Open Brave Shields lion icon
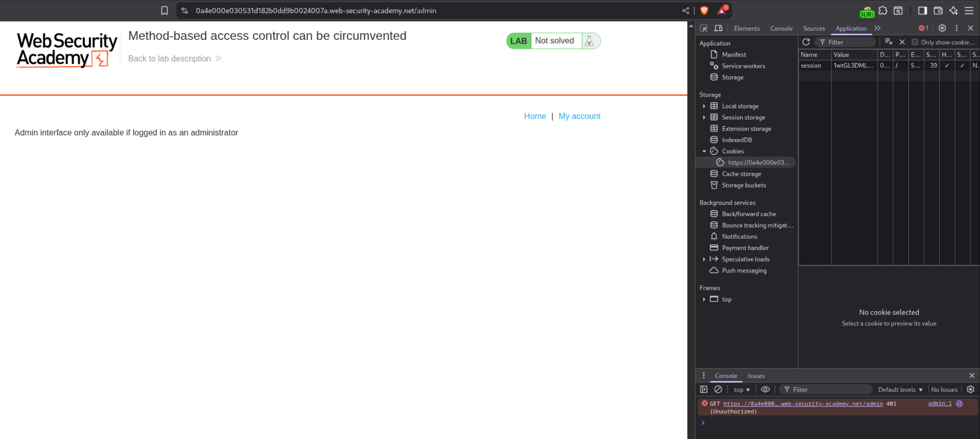This screenshot has width=980, height=439. point(704,11)
